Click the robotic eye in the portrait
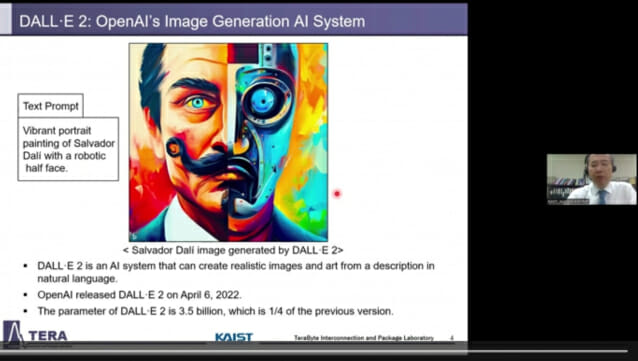638x361 pixels. click(x=263, y=100)
